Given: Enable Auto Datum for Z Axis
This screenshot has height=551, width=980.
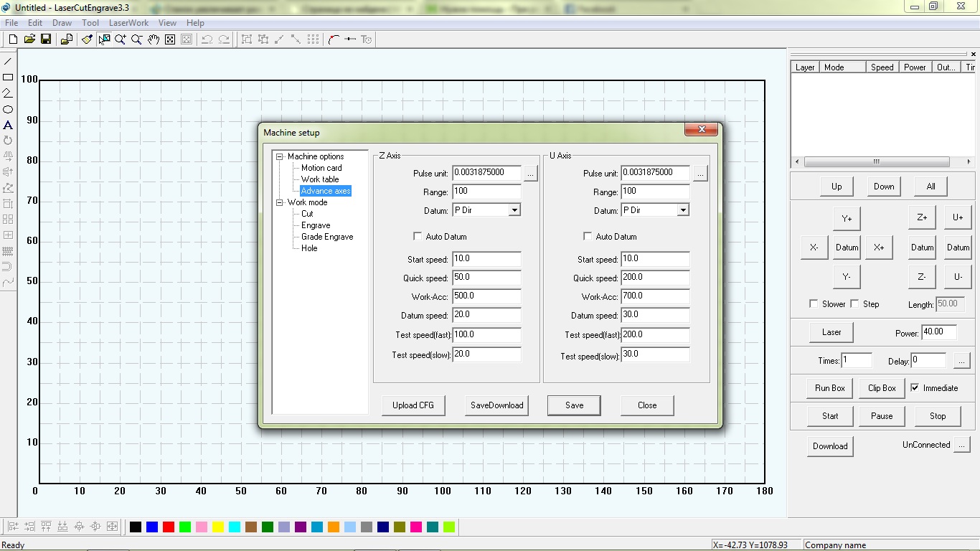Looking at the screenshot, I should [418, 237].
